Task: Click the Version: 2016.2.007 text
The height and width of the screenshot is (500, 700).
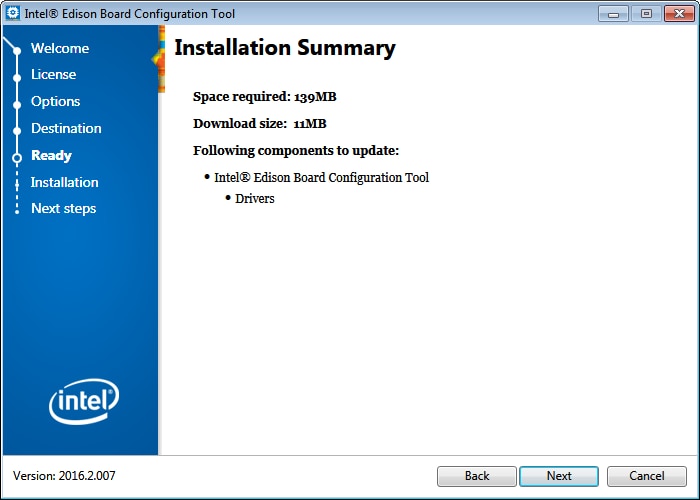Action: point(64,476)
